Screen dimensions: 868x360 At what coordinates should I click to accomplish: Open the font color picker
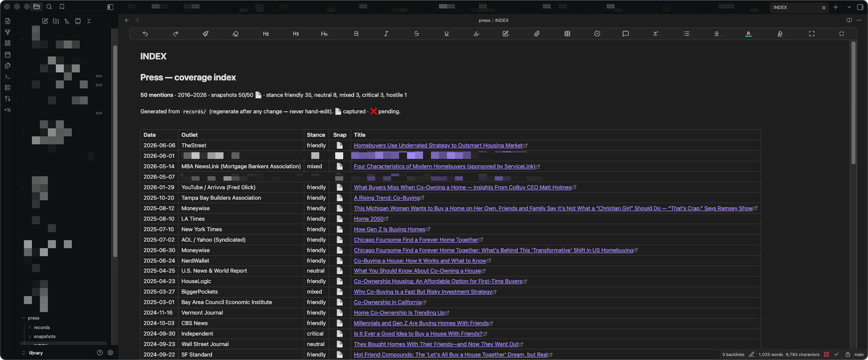pyautogui.click(x=748, y=33)
